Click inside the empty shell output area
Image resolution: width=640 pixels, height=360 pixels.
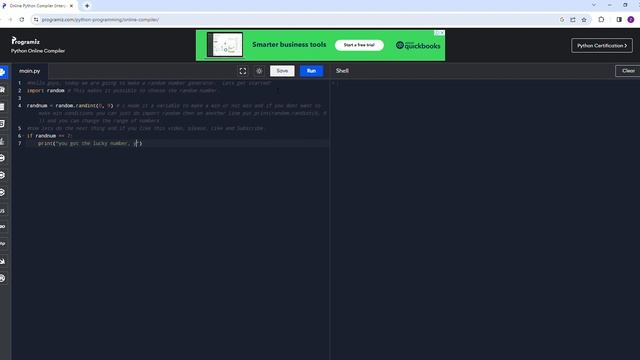point(485,220)
